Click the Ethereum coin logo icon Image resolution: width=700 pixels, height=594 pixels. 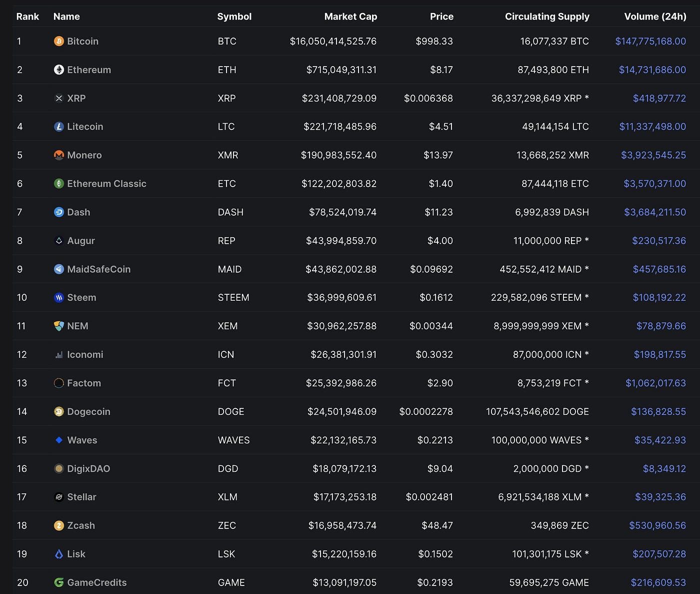(59, 70)
